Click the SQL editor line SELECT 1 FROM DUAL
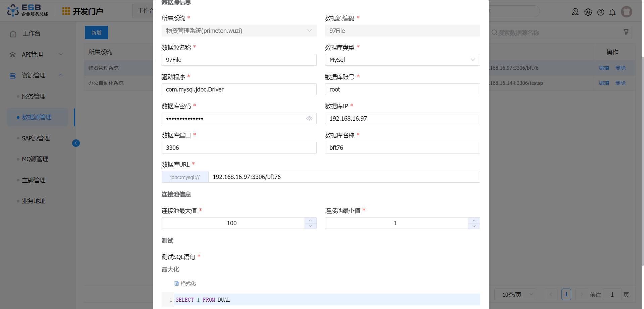This screenshot has height=309, width=644. pos(327,300)
